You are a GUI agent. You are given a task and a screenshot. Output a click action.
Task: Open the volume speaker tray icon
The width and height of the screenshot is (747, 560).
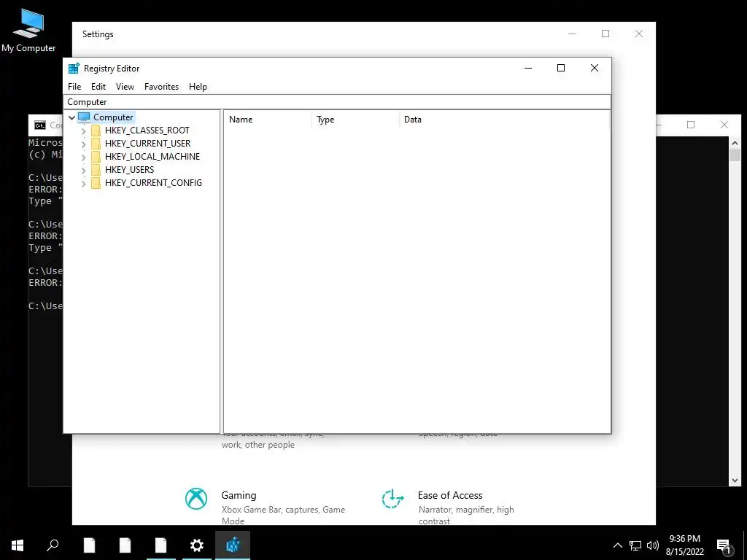[653, 545]
